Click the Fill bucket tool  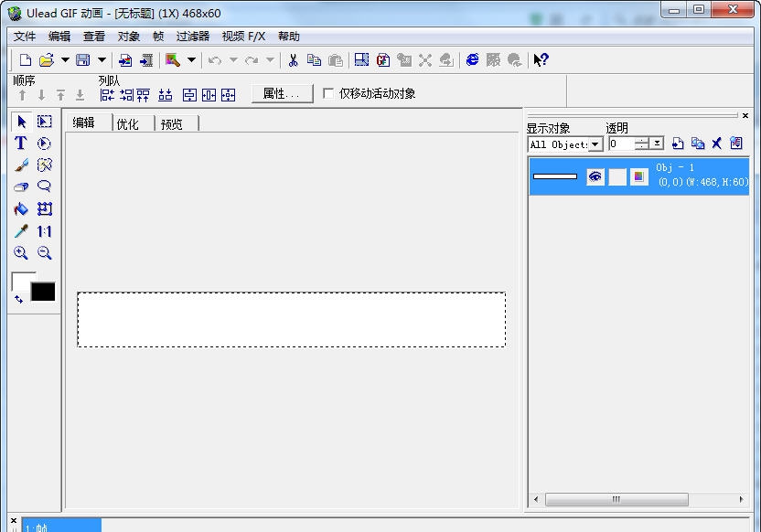[20, 208]
